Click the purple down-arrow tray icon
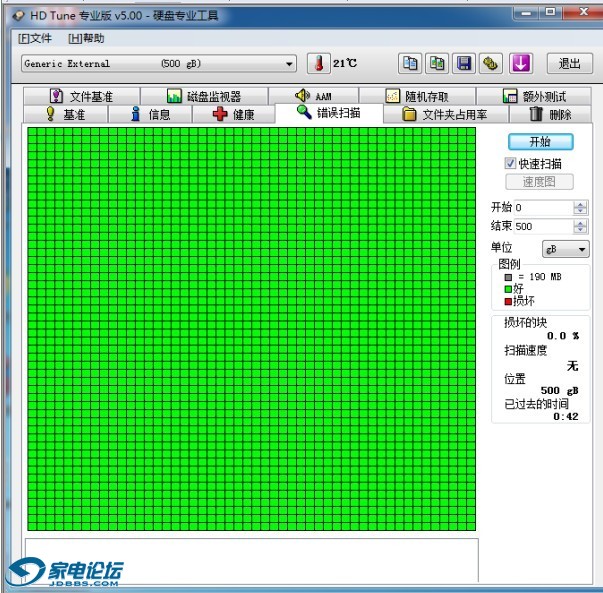 pyautogui.click(x=521, y=63)
